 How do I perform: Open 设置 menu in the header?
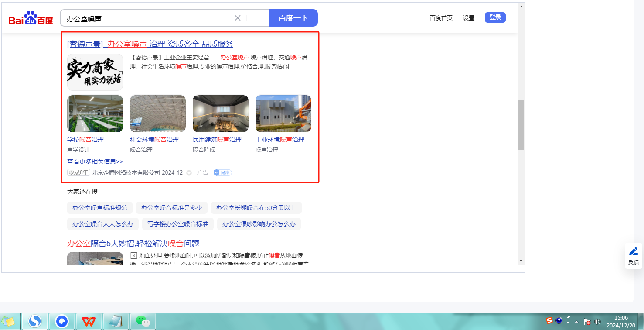click(469, 18)
